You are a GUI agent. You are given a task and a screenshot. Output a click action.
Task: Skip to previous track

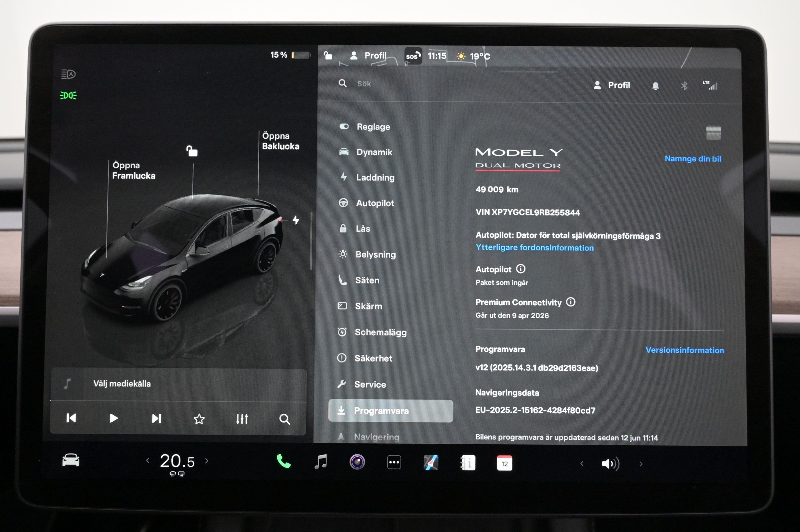71,418
